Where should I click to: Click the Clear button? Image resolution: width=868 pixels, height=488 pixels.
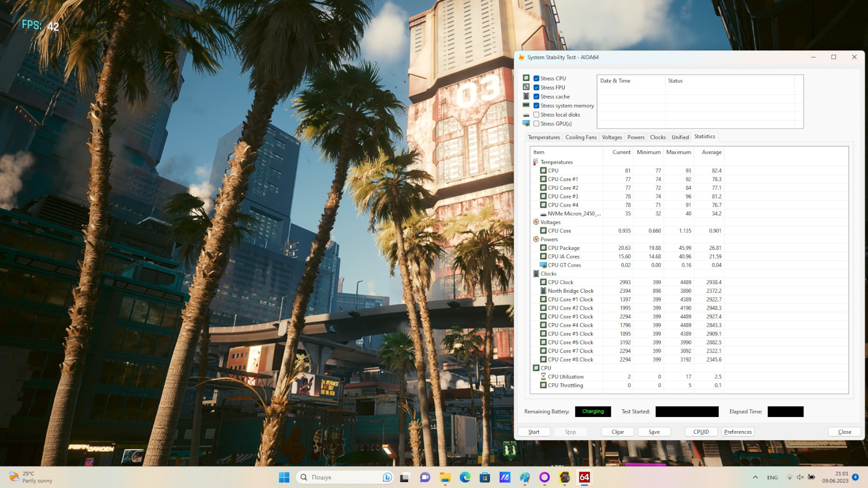coord(617,432)
